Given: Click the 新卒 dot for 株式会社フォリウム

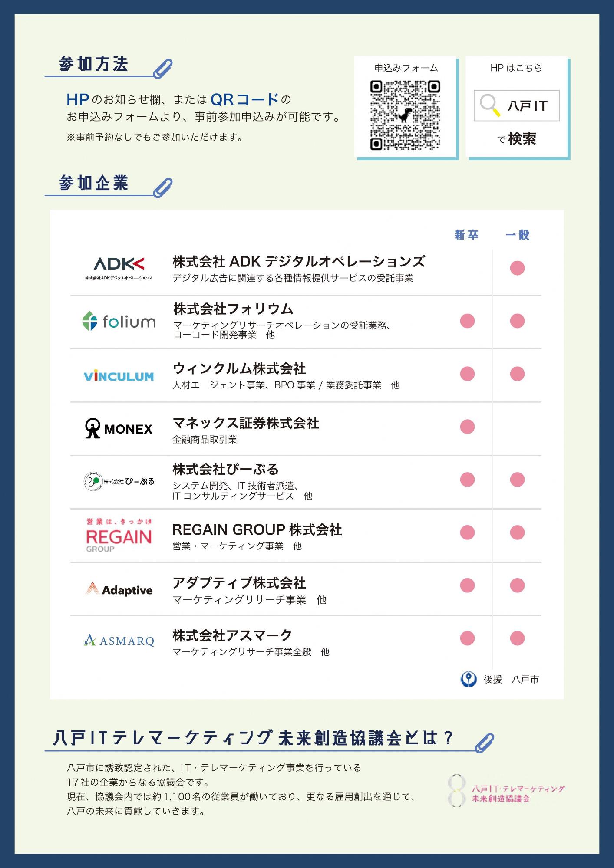Looking at the screenshot, I should click(x=467, y=321).
